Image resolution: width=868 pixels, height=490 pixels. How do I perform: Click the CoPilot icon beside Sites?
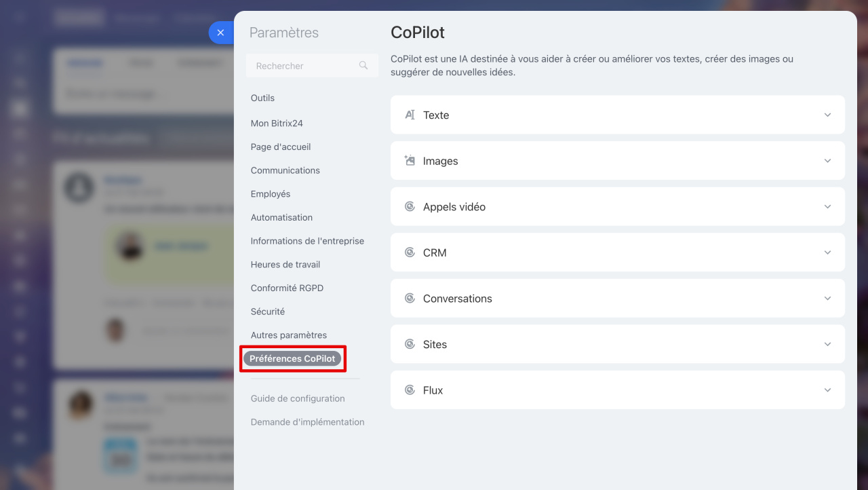[x=410, y=344]
